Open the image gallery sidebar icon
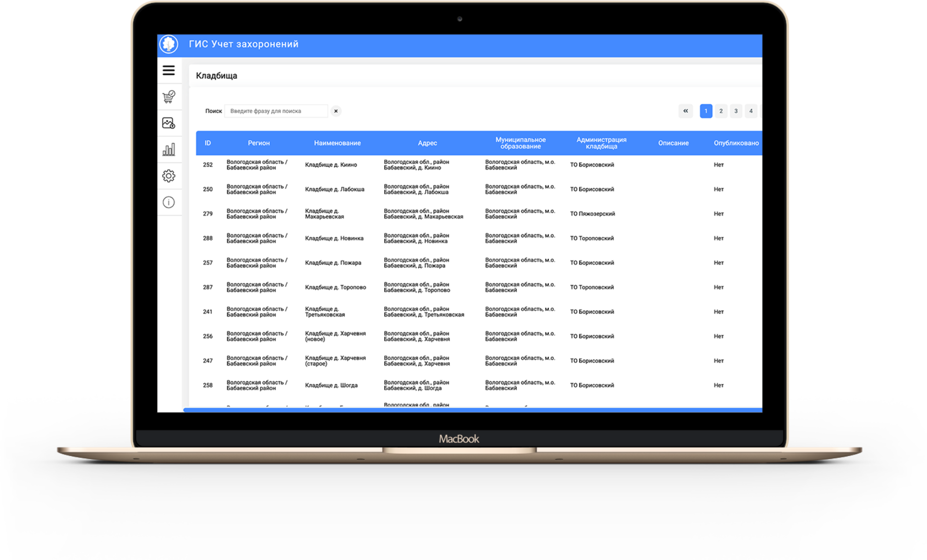This screenshot has width=927, height=560. (x=168, y=123)
